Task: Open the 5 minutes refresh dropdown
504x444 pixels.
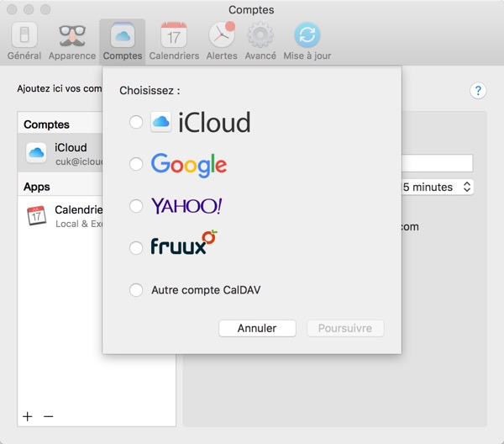Action: 437,187
